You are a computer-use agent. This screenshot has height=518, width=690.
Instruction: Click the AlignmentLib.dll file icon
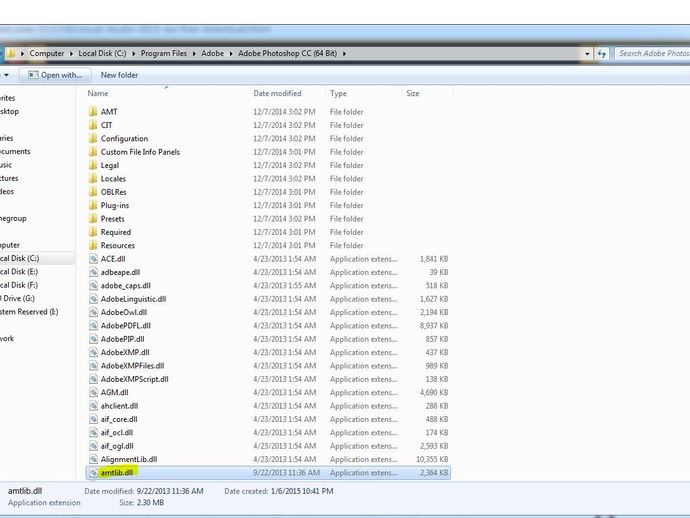(x=93, y=459)
